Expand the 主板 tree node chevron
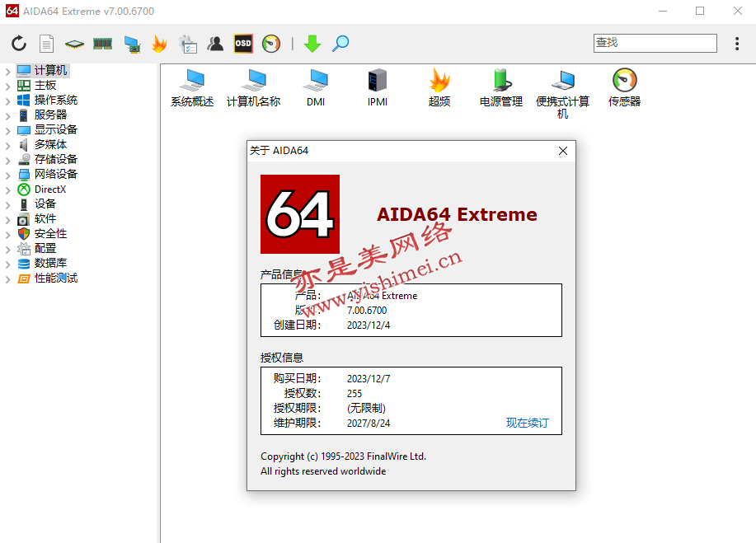 (x=7, y=87)
